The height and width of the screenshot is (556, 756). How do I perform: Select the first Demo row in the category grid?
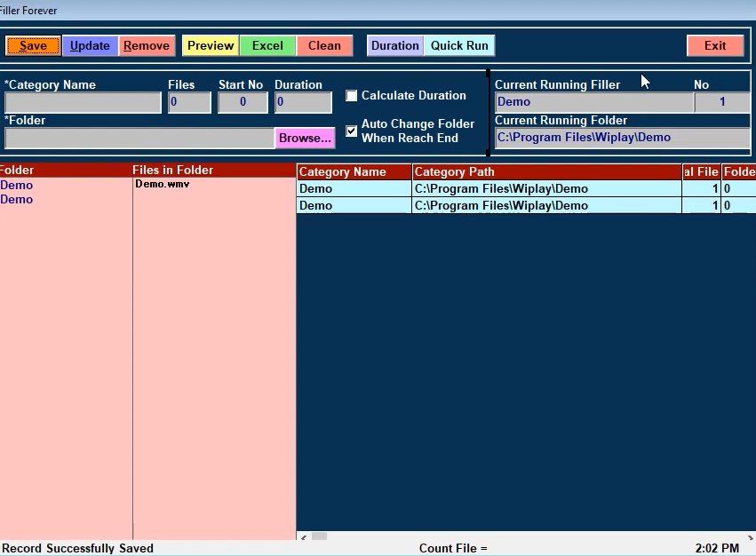(x=354, y=189)
